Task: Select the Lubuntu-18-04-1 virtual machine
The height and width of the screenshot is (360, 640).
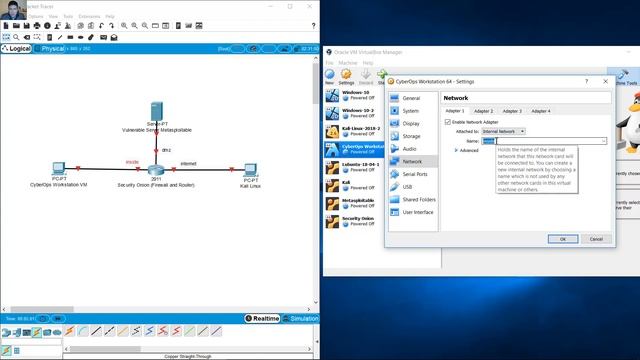Action: tap(354, 167)
